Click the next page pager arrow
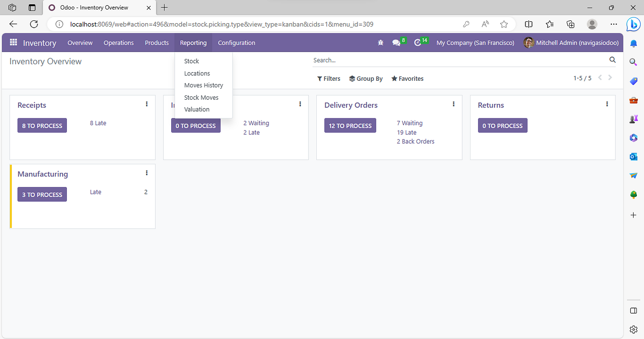 point(610,77)
